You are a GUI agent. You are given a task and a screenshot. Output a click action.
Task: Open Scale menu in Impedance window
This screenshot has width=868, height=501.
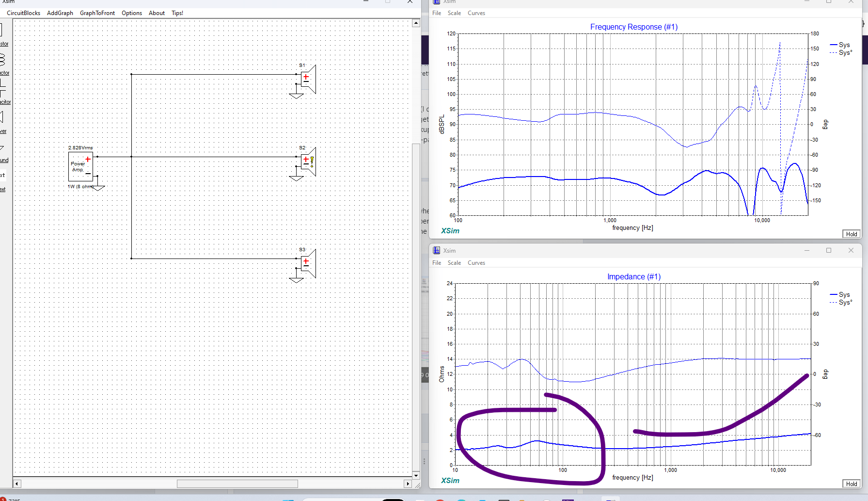coord(454,263)
